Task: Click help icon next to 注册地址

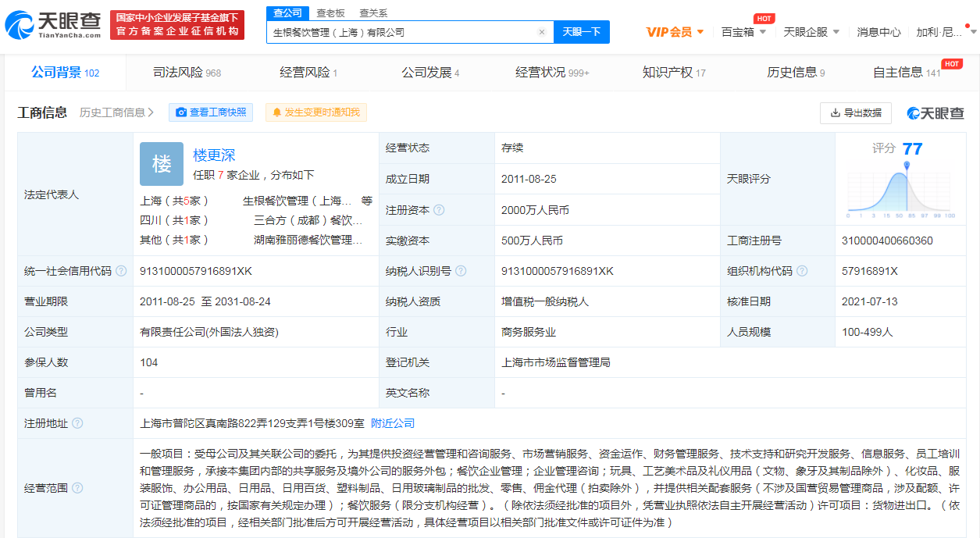Action: [x=77, y=423]
